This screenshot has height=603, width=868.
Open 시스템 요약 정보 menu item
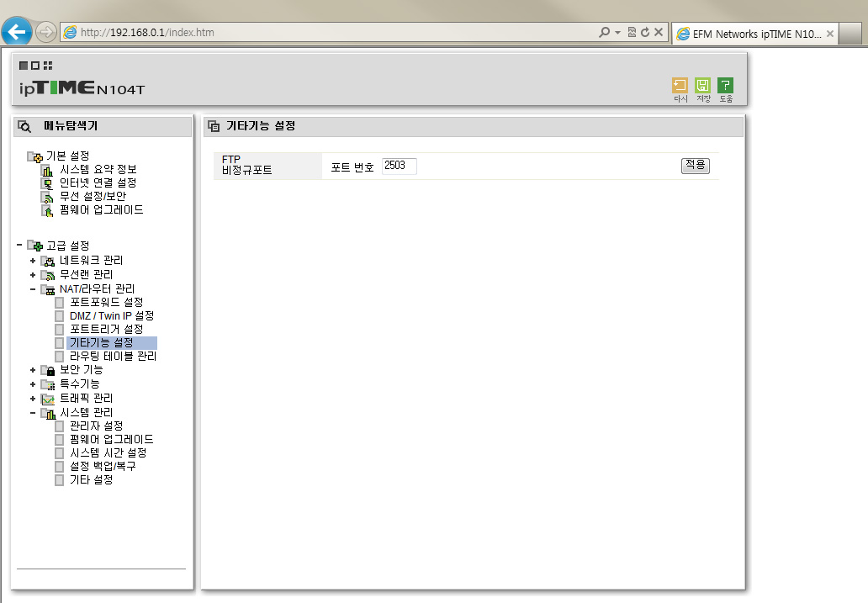point(98,169)
